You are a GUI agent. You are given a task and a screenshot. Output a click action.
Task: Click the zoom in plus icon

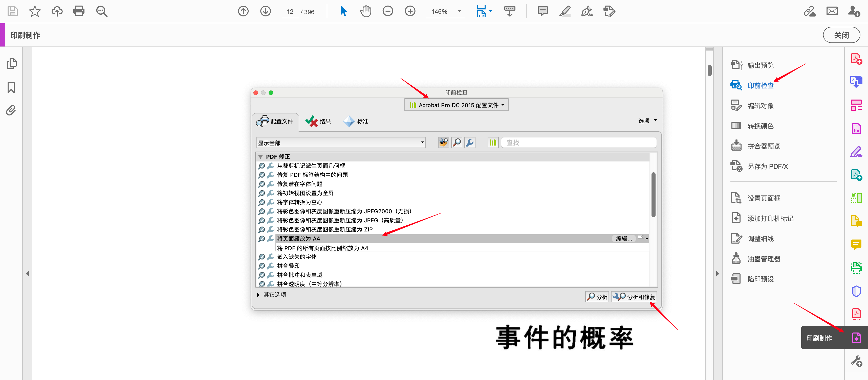point(410,11)
